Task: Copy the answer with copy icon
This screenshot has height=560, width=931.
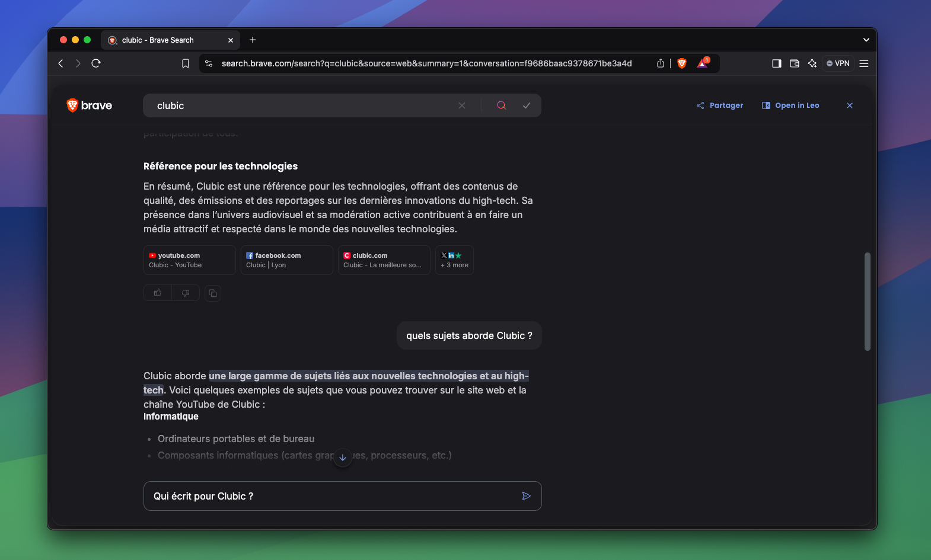Action: [x=213, y=293]
